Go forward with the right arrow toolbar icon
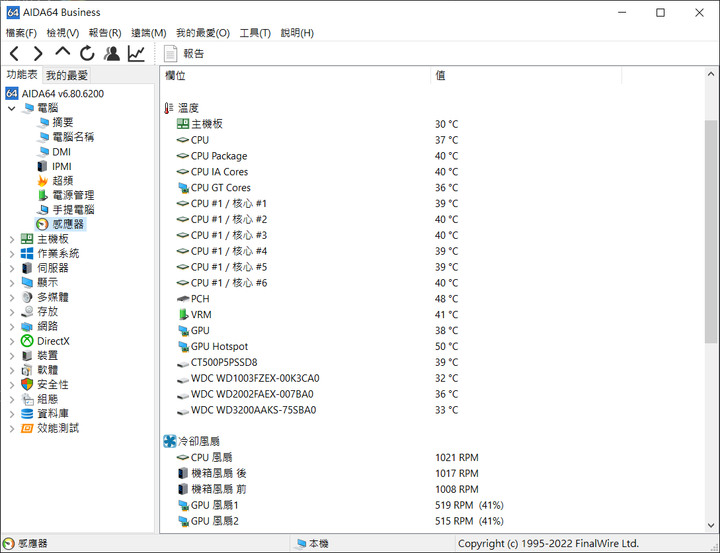The image size is (720, 553). point(38,54)
